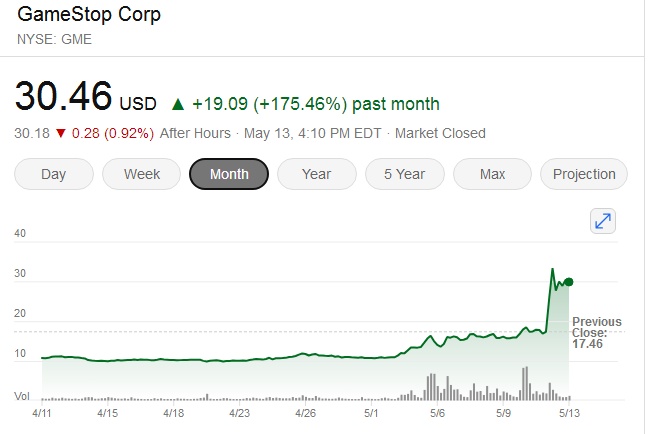Image resolution: width=651 pixels, height=434 pixels.
Task: View the Projection chart tab
Action: click(x=584, y=174)
